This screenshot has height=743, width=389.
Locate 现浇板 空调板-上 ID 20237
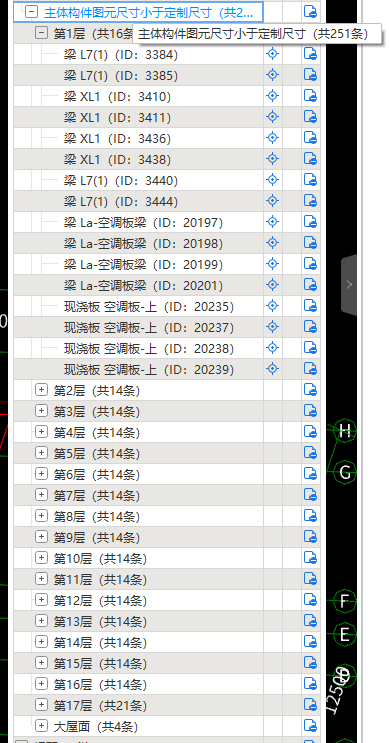coord(272,326)
